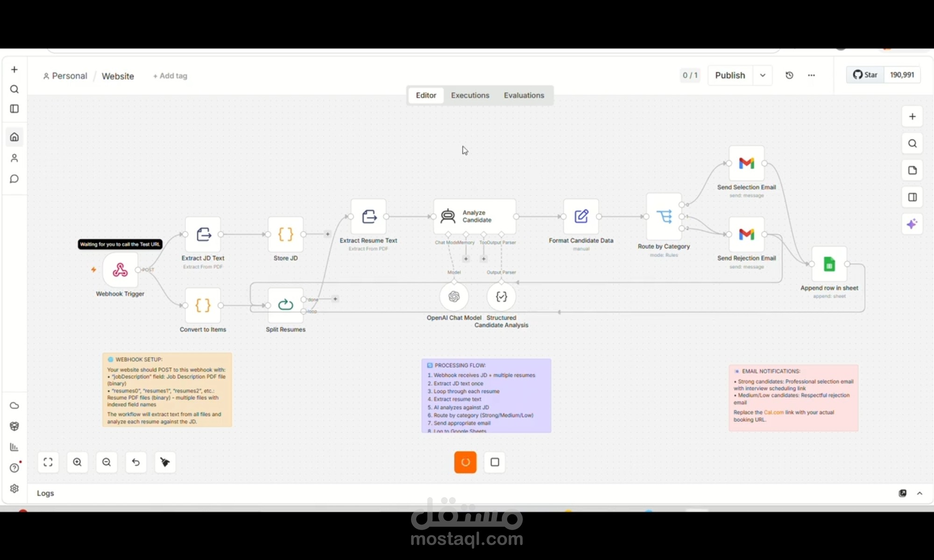Select Structured Candidate Analysis parser node

tap(502, 297)
